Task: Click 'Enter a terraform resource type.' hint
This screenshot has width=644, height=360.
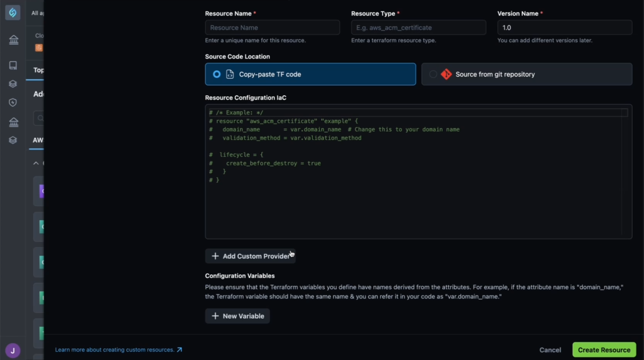Action: [x=394, y=40]
